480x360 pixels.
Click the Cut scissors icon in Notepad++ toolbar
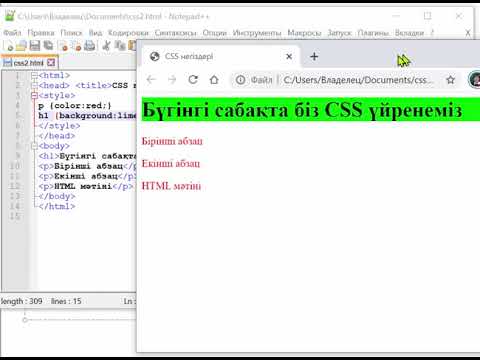coord(106,45)
